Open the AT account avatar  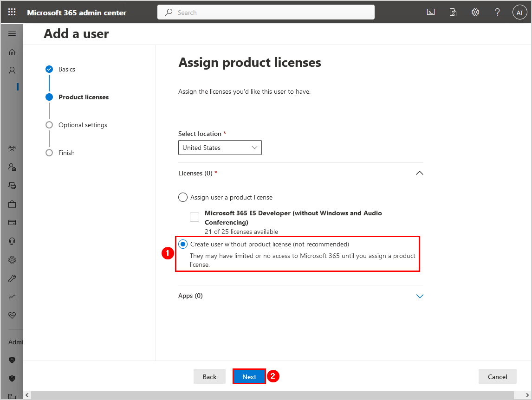519,13
